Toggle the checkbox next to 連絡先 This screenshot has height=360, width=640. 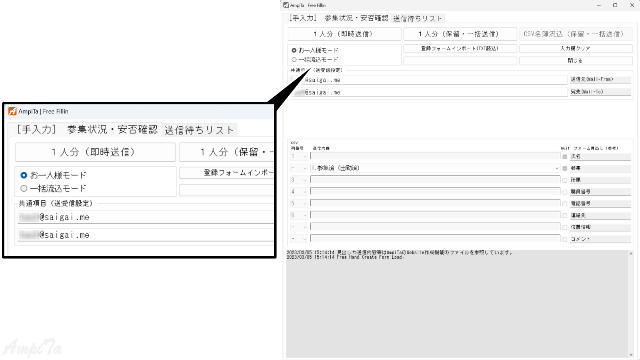coord(565,216)
